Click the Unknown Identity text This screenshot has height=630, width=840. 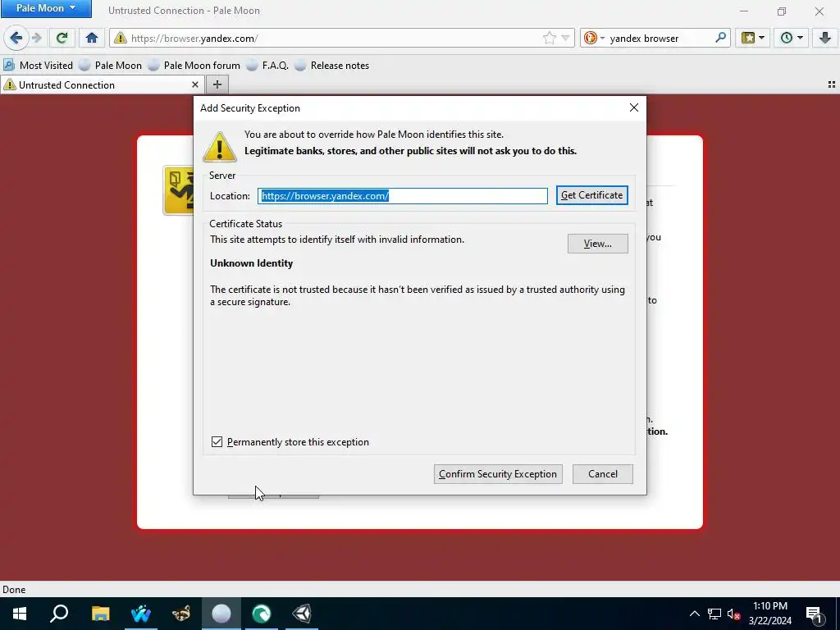pos(251,263)
